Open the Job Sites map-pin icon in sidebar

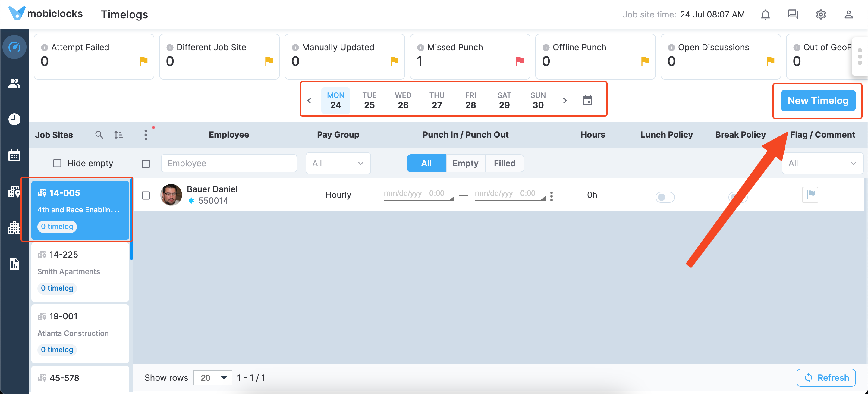[x=14, y=192]
